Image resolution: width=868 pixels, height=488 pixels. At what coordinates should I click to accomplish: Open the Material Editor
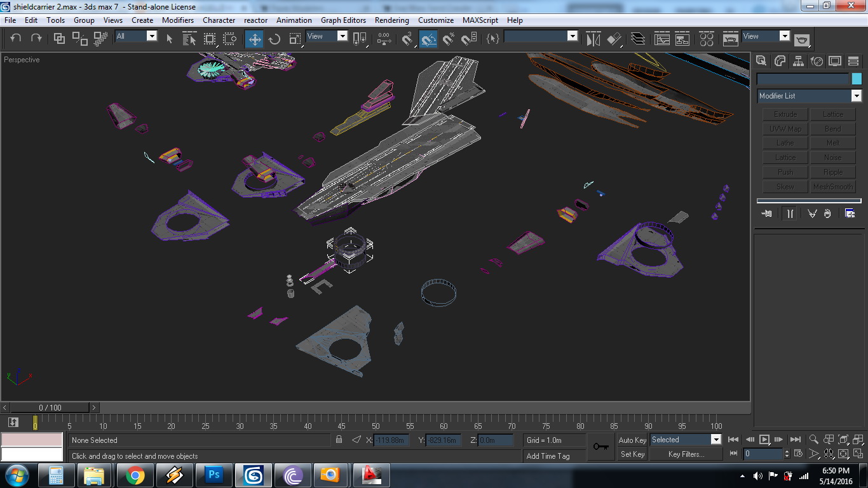[707, 39]
